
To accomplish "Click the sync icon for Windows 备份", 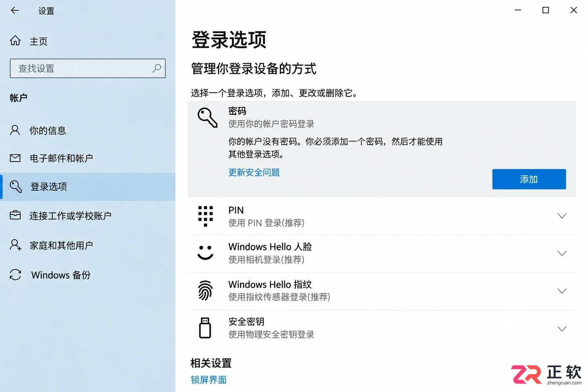I will pyautogui.click(x=16, y=275).
